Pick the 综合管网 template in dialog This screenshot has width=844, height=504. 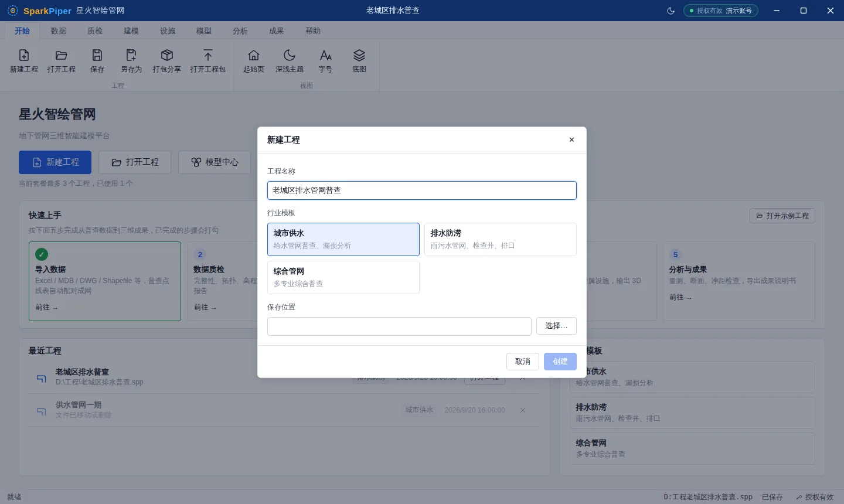(343, 277)
